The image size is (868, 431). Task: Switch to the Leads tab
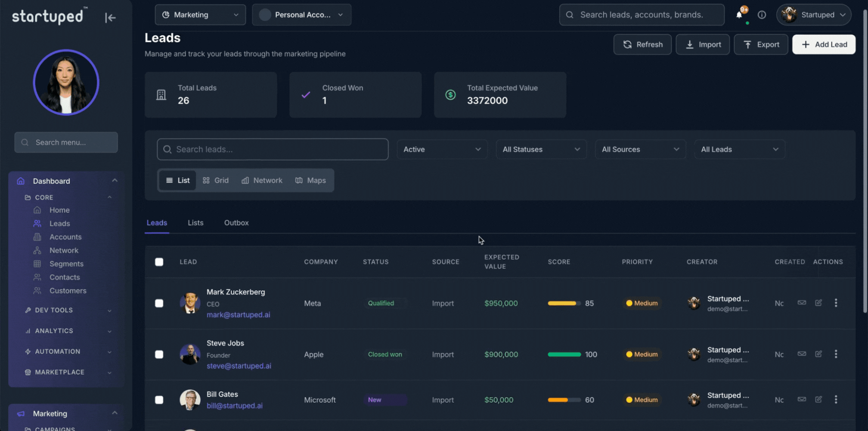click(x=157, y=223)
